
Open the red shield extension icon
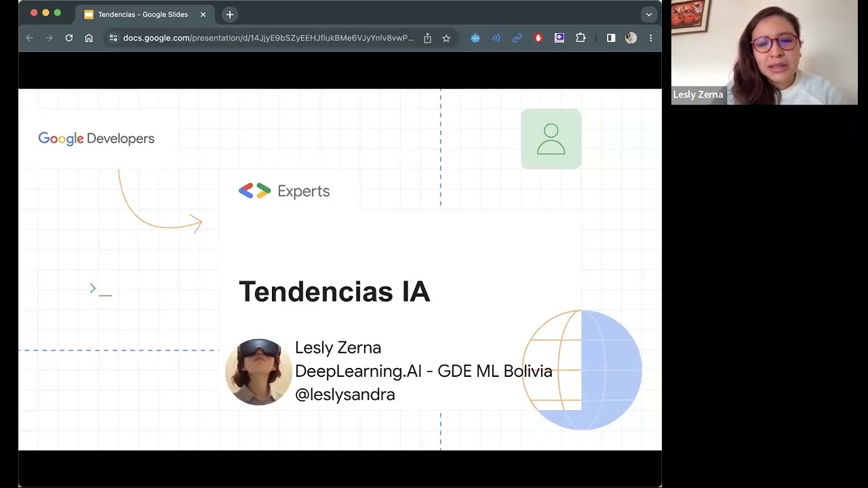[x=538, y=38]
